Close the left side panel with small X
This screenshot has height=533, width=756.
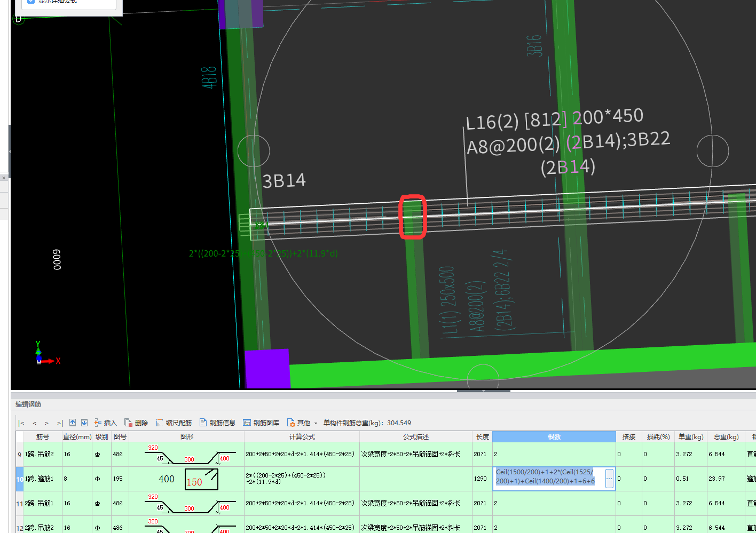click(3, 178)
